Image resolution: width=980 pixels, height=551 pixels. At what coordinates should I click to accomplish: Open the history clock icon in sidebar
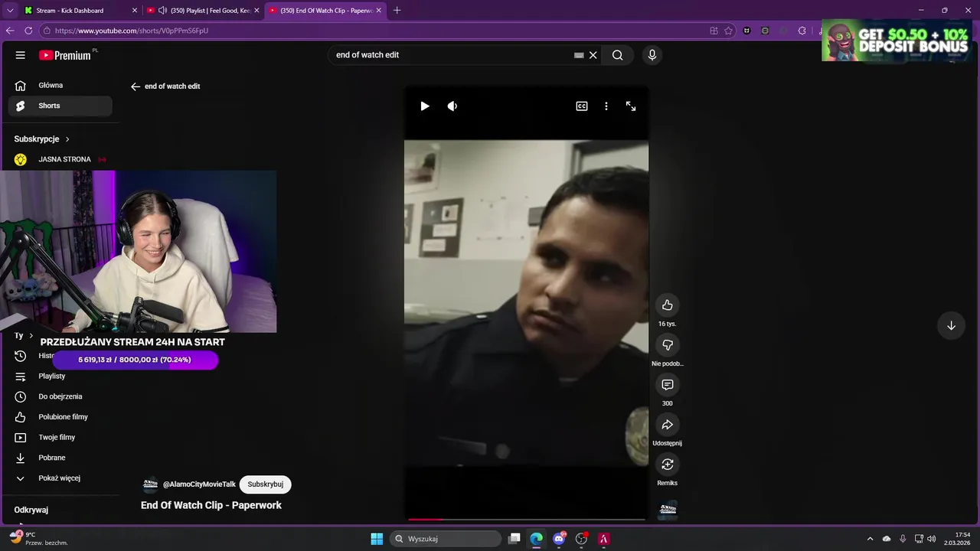click(21, 356)
